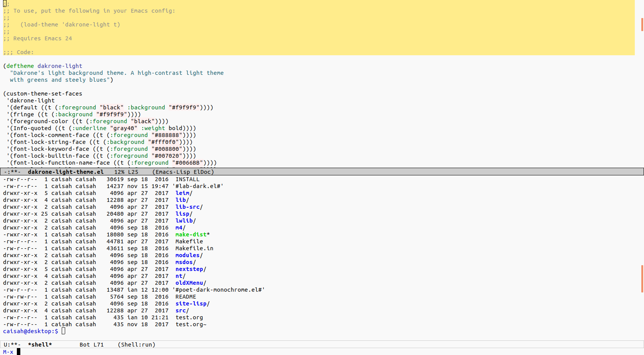Select the test.org~ backup file entry
This screenshot has height=355, width=644.
tap(191, 324)
